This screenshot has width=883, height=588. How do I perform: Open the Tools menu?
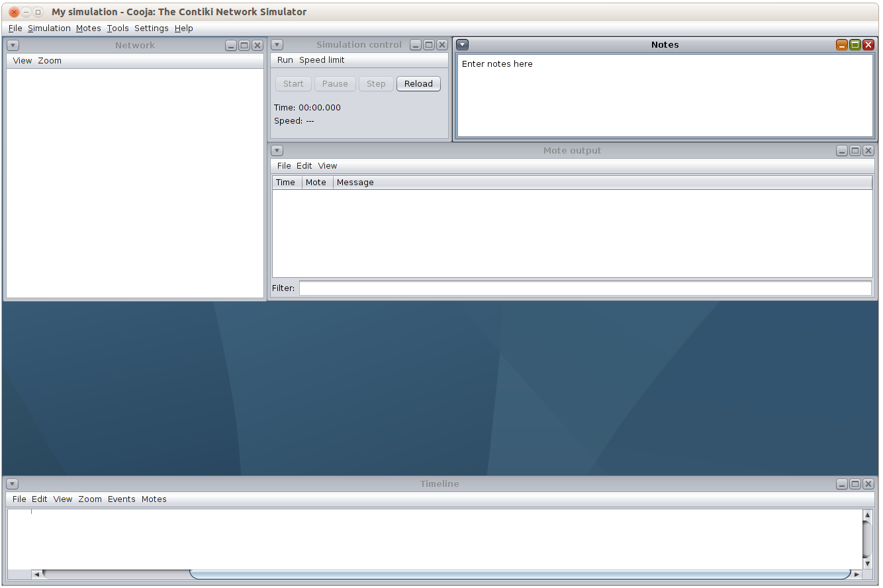tap(118, 28)
